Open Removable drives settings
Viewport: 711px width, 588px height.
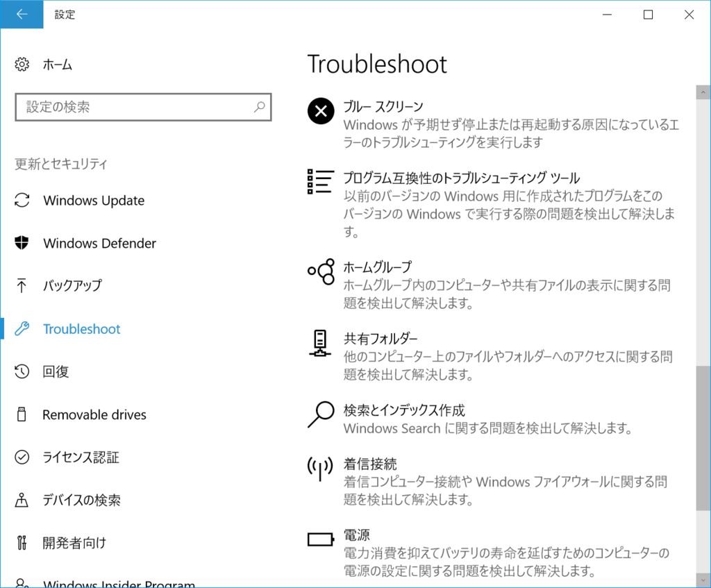click(x=94, y=414)
